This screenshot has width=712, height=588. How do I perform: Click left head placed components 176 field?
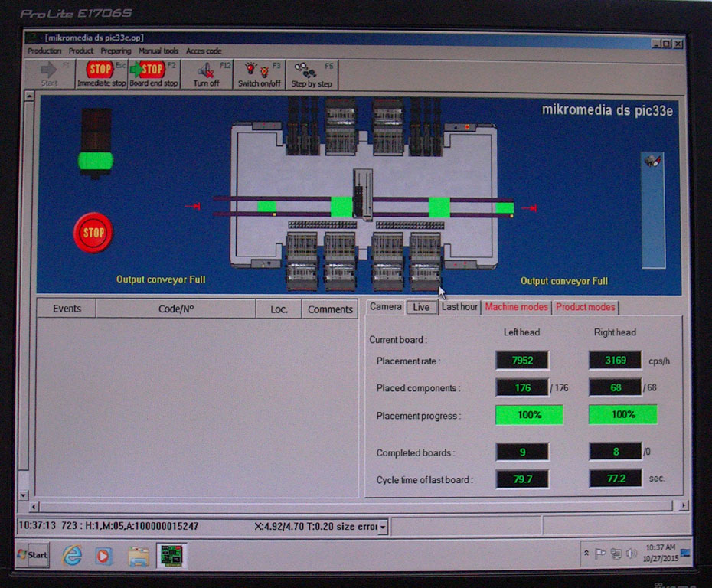[522, 387]
